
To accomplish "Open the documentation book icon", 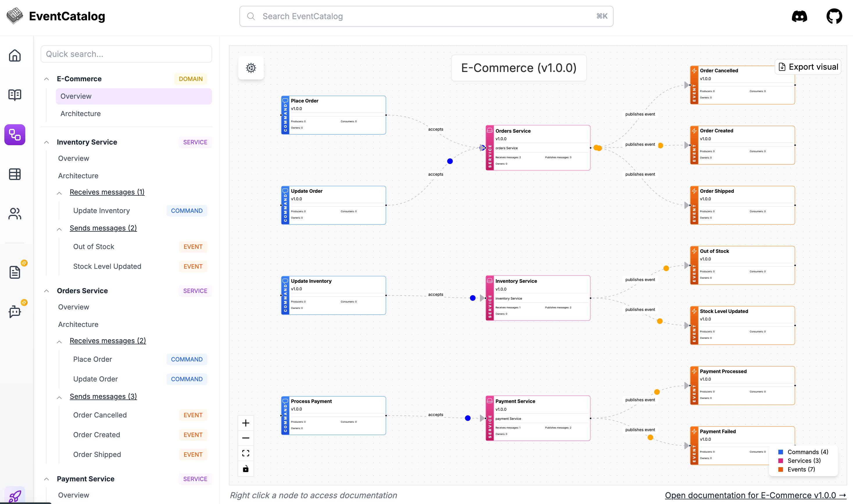I will (x=15, y=95).
